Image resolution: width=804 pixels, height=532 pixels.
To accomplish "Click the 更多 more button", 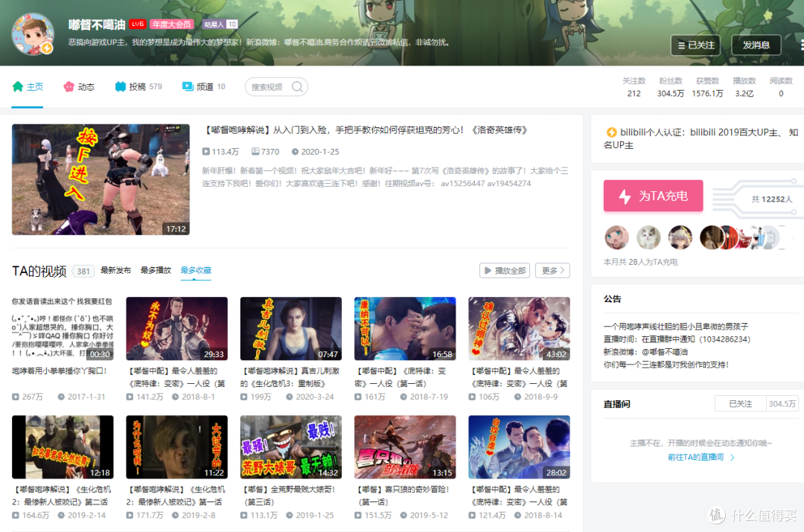I will pyautogui.click(x=552, y=271).
